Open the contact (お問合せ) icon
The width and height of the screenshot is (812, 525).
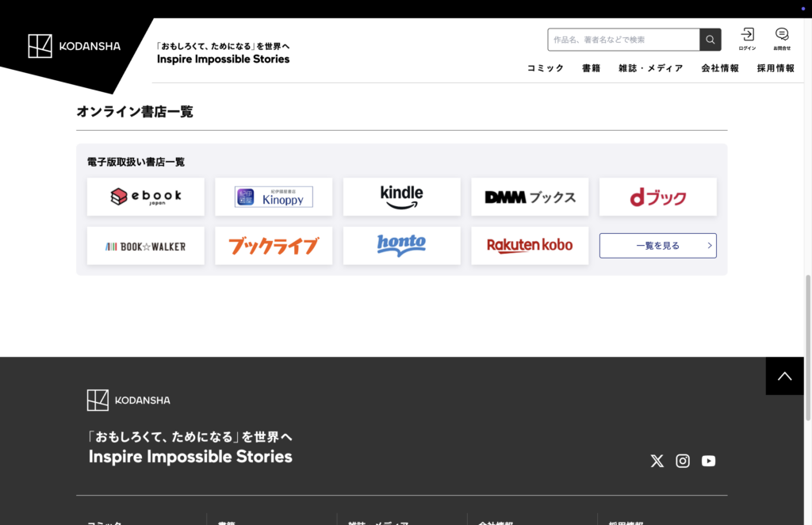782,37
